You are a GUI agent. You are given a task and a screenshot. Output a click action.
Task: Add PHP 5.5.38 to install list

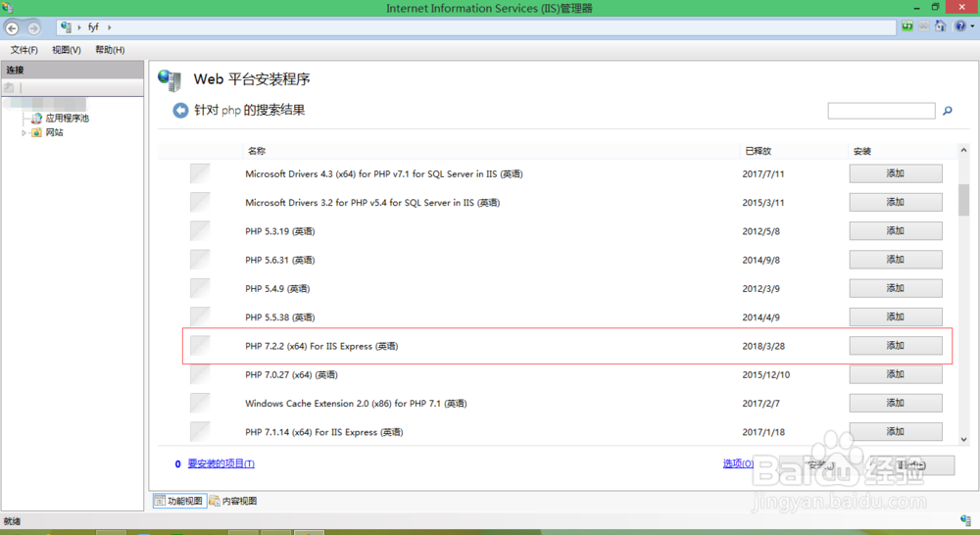[x=896, y=316]
